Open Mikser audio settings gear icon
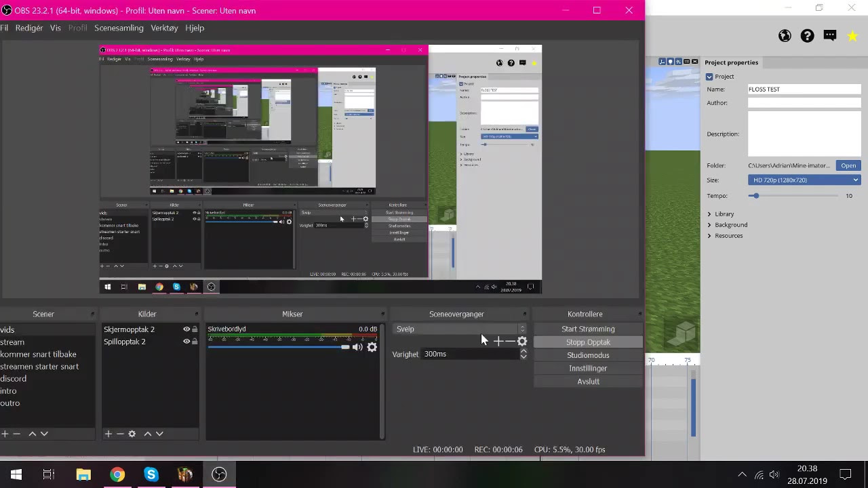 coord(372,347)
